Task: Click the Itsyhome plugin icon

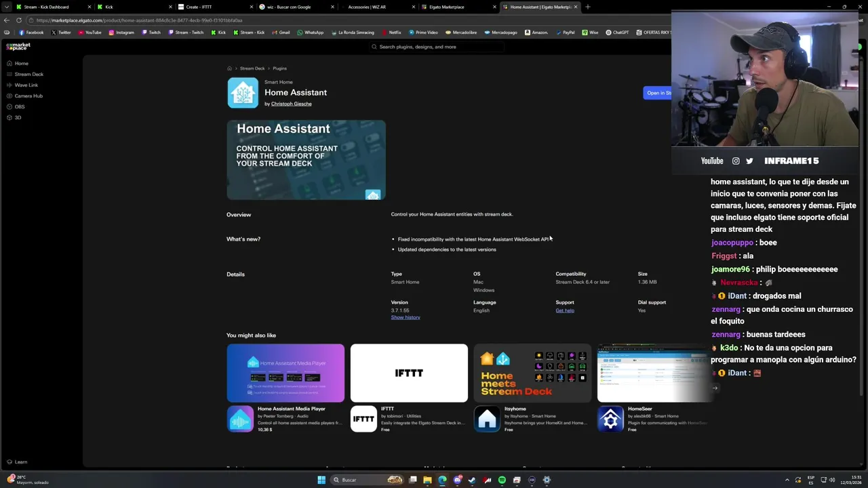Action: [x=487, y=419]
